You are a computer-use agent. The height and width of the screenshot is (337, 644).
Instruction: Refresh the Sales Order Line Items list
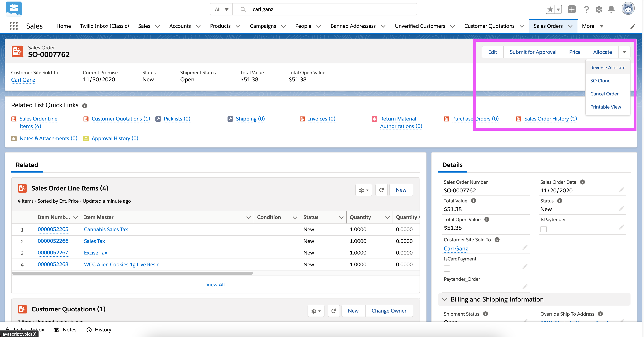[x=382, y=190]
